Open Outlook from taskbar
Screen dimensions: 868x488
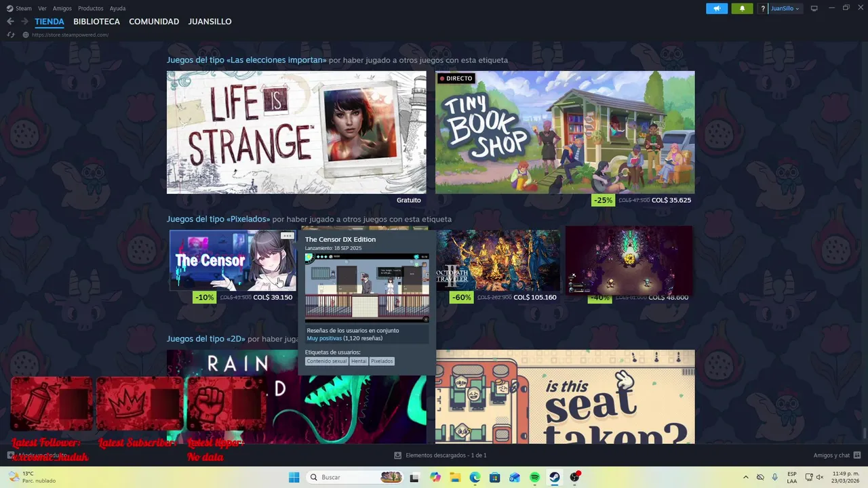coord(515,477)
